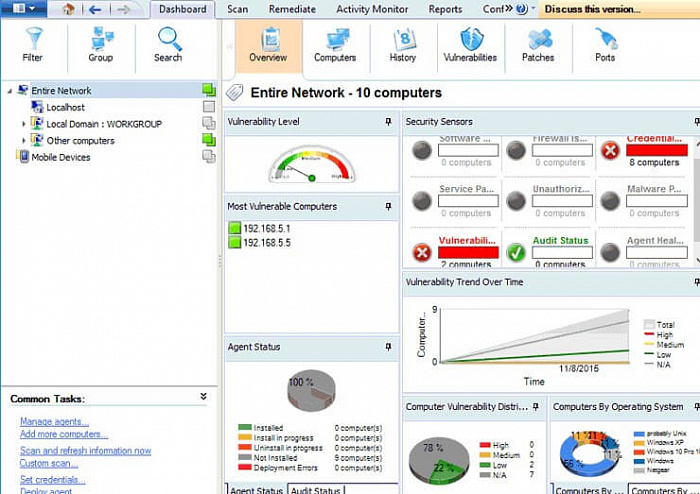Collapse the Common Tasks section

click(x=203, y=397)
